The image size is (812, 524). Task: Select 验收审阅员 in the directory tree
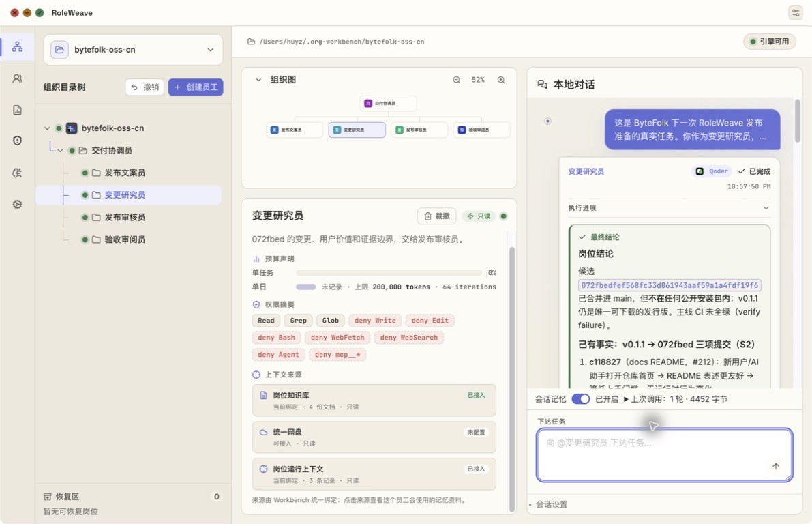pyautogui.click(x=125, y=239)
